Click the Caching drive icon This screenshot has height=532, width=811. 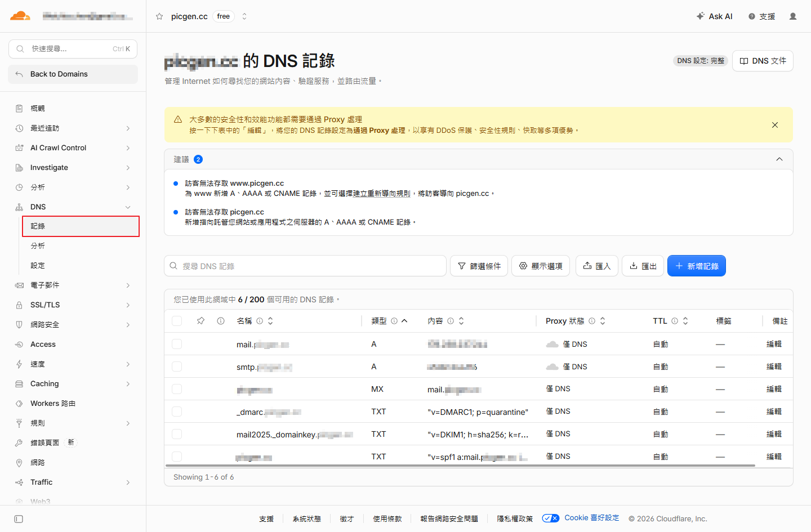19,384
